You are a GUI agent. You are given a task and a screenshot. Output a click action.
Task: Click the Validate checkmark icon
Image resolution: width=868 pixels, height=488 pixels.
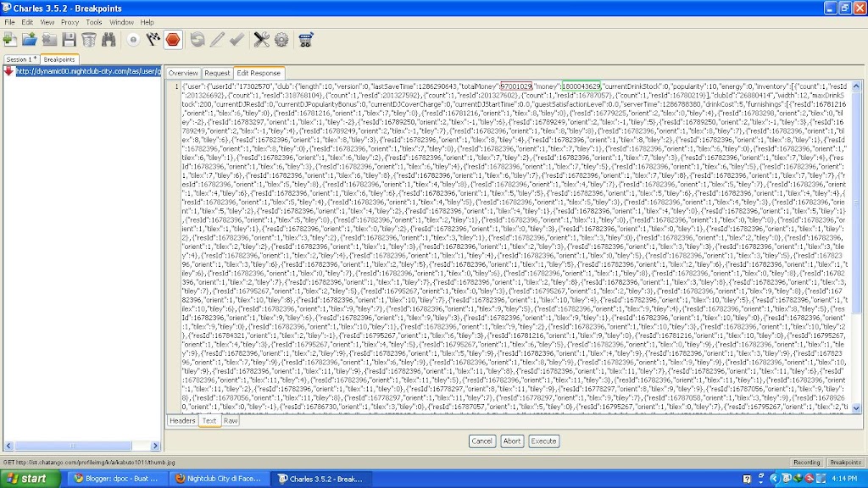(237, 39)
